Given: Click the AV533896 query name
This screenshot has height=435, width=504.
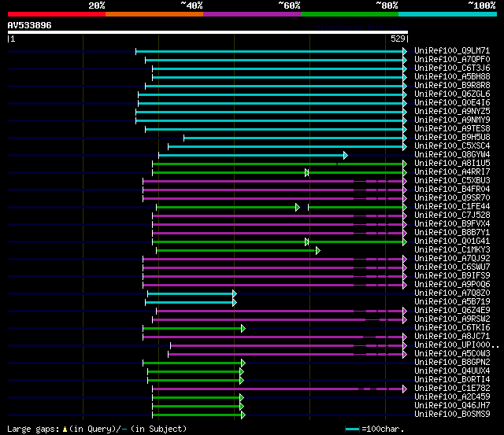Looking at the screenshot, I should tap(30, 25).
